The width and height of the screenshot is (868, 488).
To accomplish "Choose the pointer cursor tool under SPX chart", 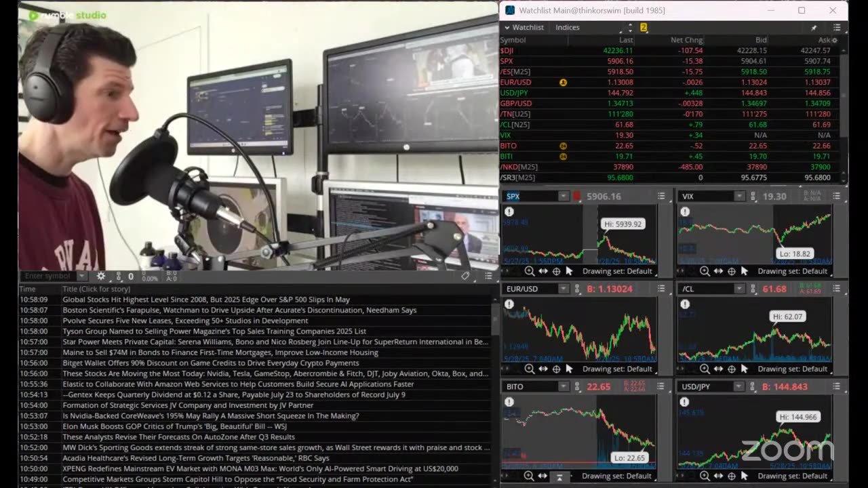I will click(x=569, y=271).
